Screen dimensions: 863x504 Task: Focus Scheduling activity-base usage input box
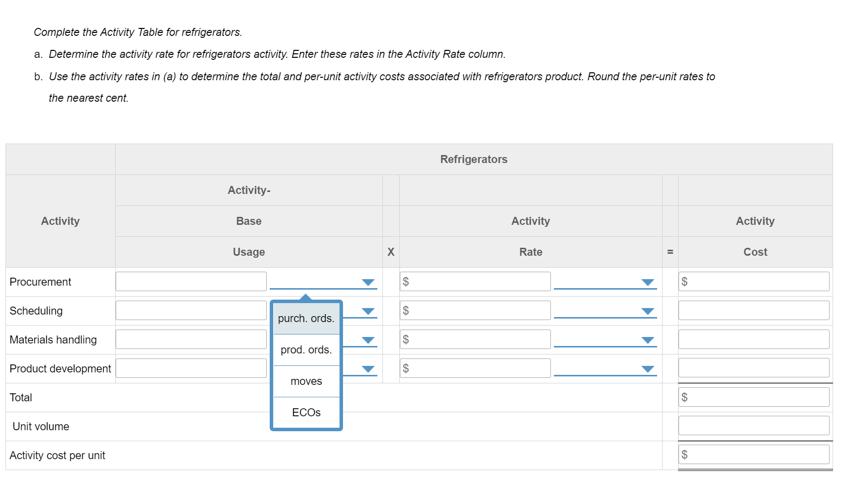[191, 311]
